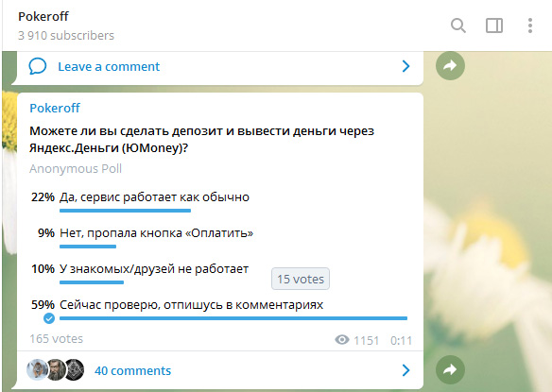Click the 10% result progress bar
The image size is (552, 392).
pos(92,282)
